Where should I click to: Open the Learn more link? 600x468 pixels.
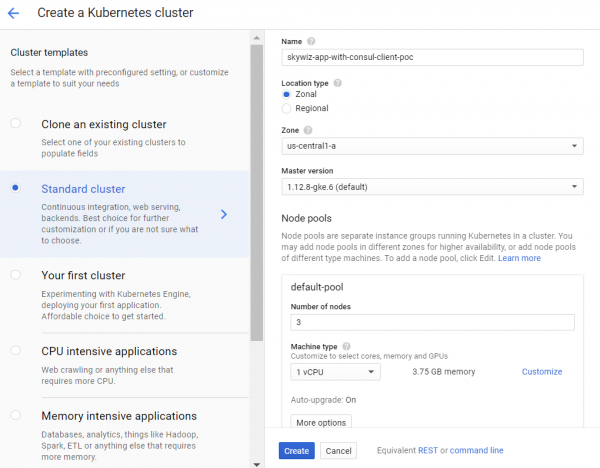tap(519, 258)
